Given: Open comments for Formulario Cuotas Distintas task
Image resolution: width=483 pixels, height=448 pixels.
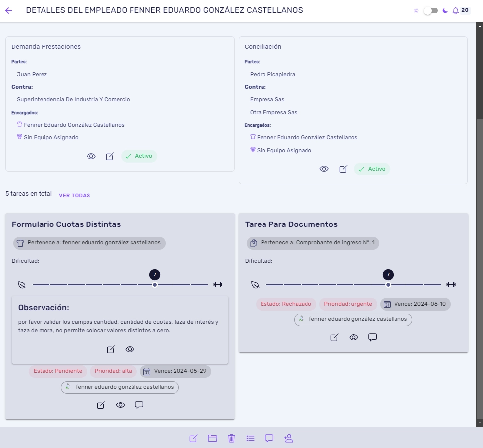Looking at the screenshot, I should [139, 405].
